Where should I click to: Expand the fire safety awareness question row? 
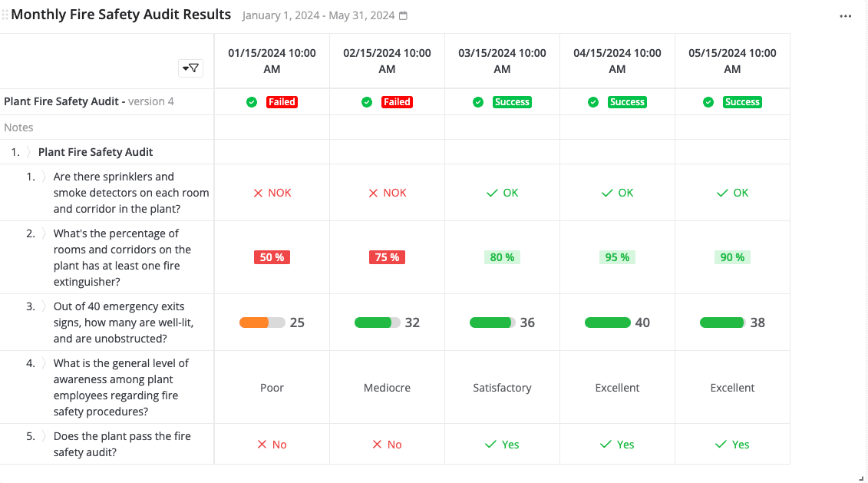point(43,362)
